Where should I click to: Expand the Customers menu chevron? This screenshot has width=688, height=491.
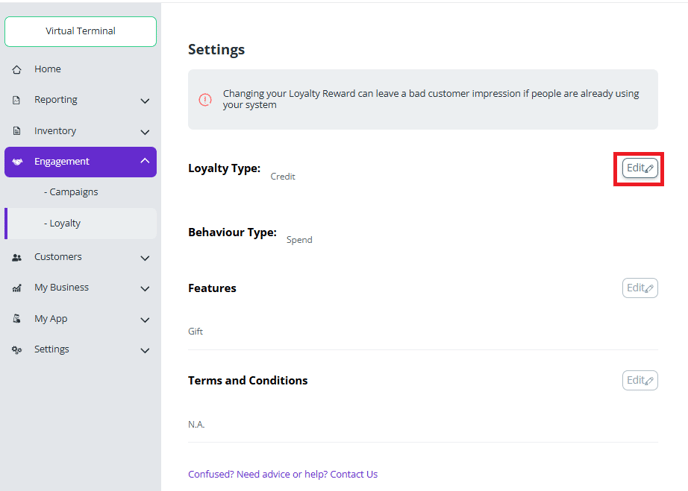145,258
